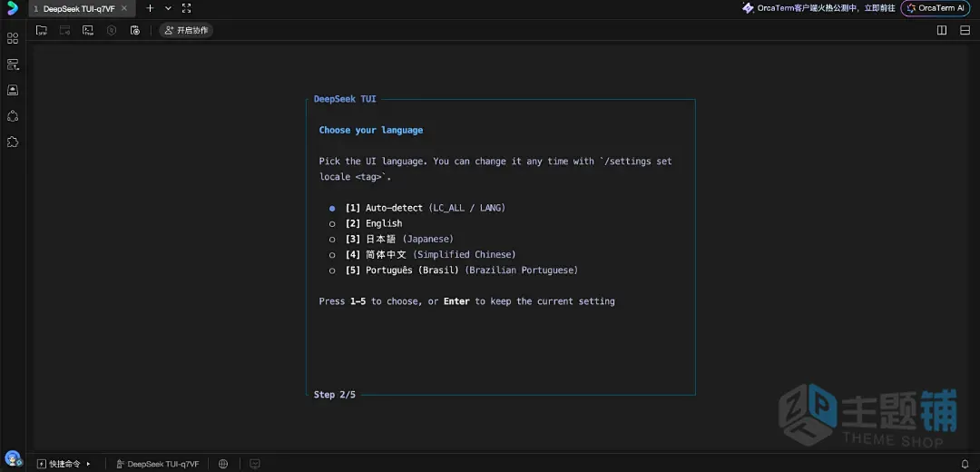Click the clipboard record icon in toolbar
This screenshot has width=980, height=472.
pyautogui.click(x=135, y=30)
